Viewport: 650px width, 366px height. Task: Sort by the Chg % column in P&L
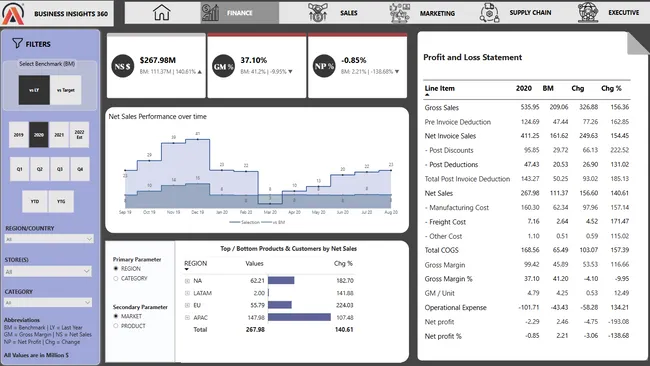(611, 88)
